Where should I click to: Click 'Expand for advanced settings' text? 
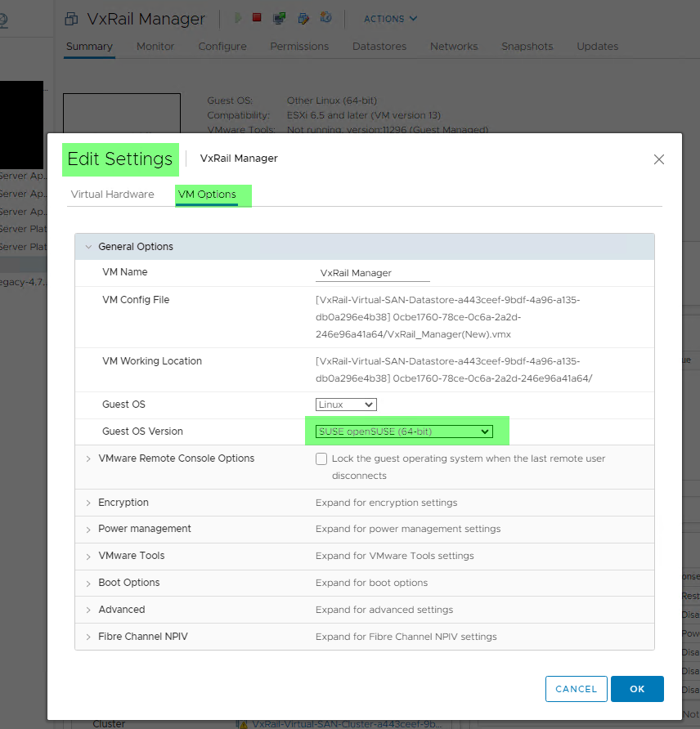384,610
